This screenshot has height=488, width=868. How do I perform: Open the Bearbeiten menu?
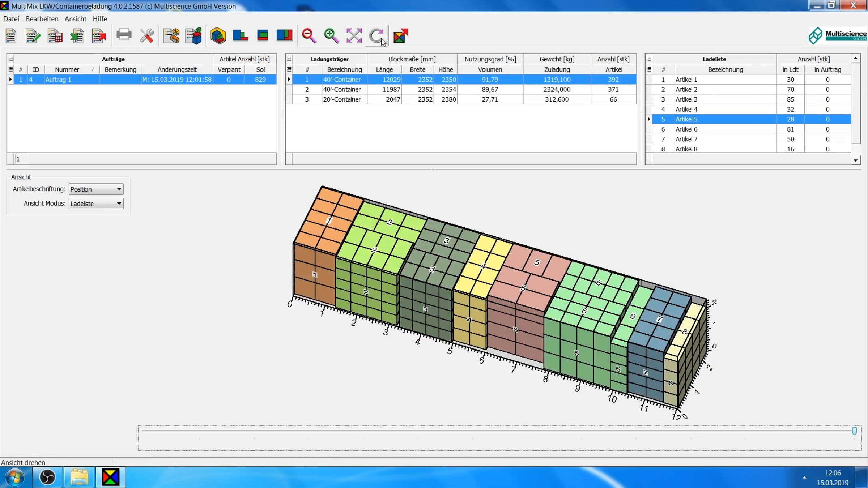coord(42,19)
